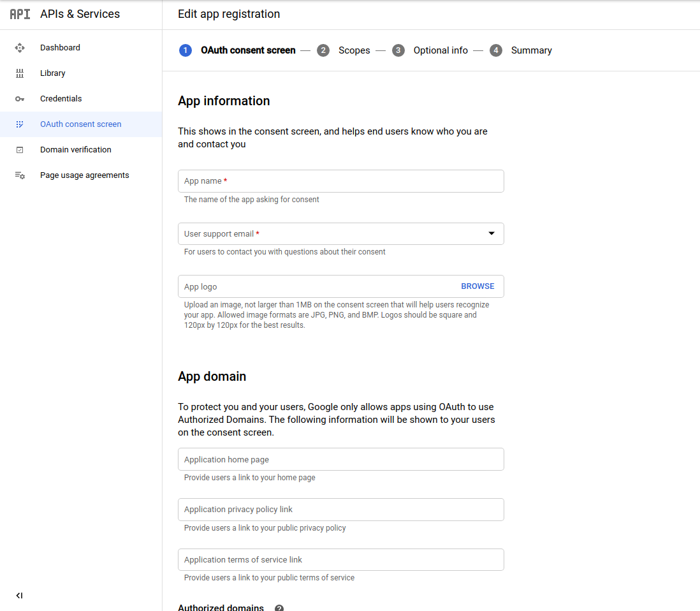Click the Application privacy policy link field
Screen dimensions: 700x611
point(340,509)
